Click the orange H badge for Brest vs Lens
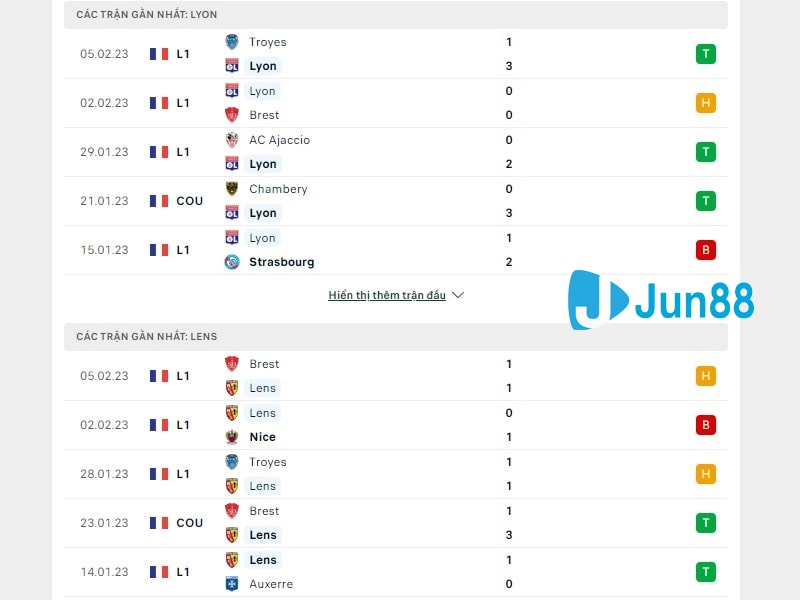 click(706, 376)
